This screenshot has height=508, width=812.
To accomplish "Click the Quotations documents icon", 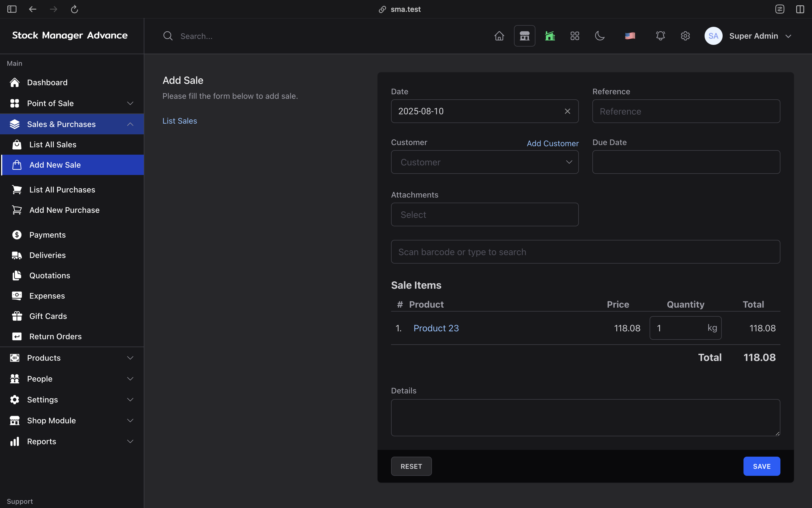I will (17, 275).
